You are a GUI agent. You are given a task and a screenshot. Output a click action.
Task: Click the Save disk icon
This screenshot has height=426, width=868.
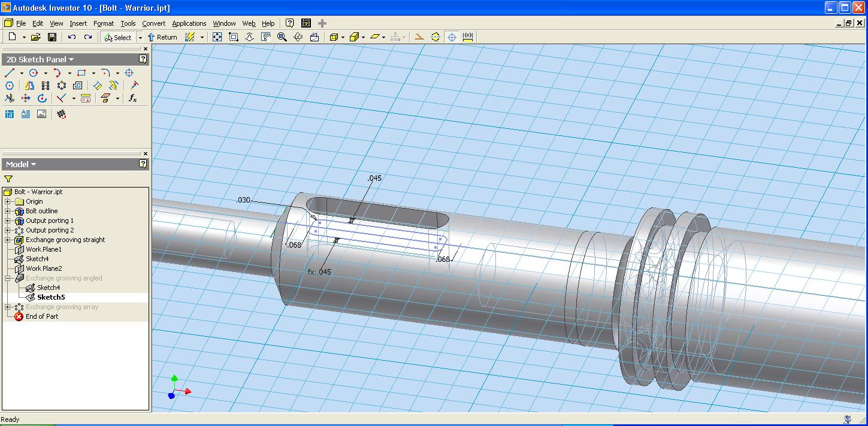52,37
